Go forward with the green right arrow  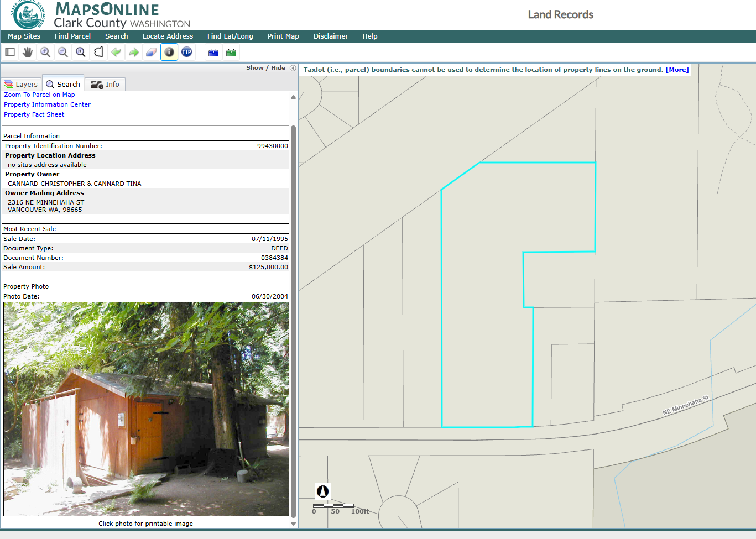pos(134,52)
